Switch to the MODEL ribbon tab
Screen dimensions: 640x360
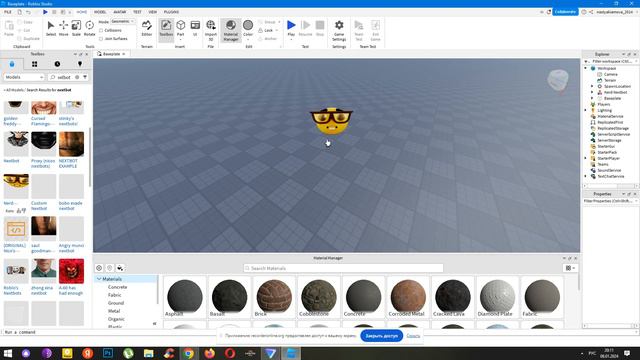tap(100, 12)
